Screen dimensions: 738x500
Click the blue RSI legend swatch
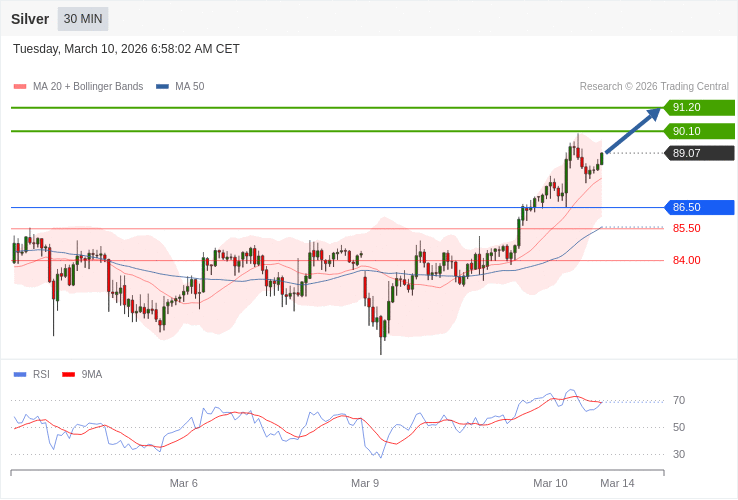coord(20,375)
